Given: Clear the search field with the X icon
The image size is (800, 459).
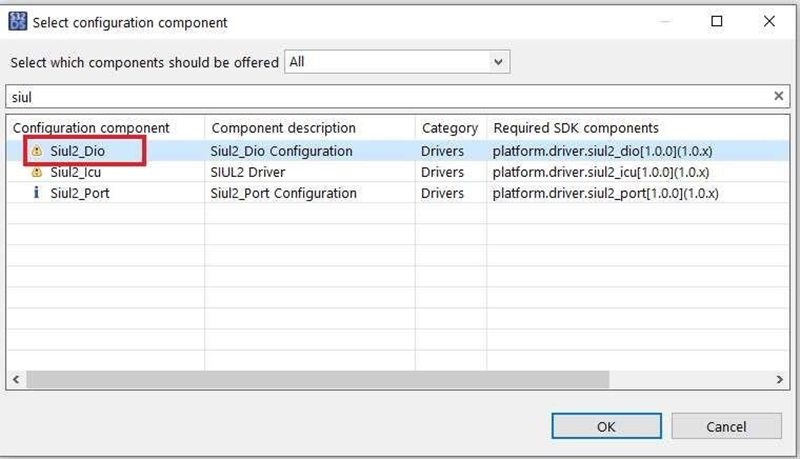Looking at the screenshot, I should (x=779, y=96).
